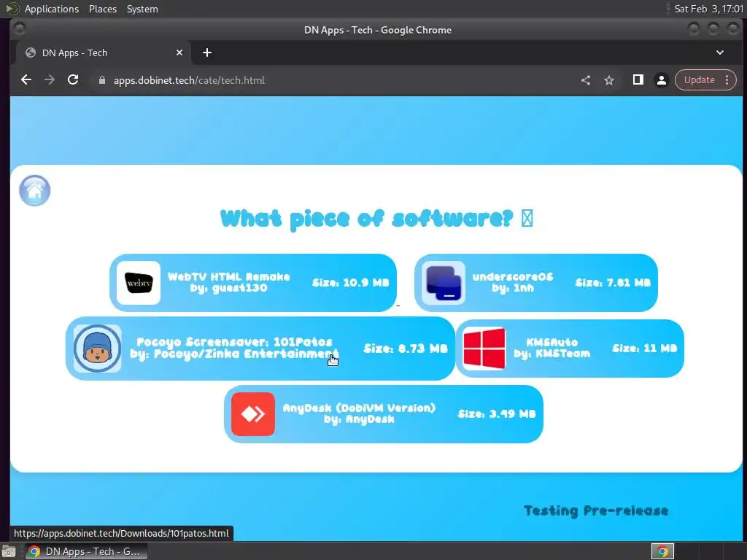747x560 pixels.
Task: Click the window menu button in title bar
Action: coord(20,29)
